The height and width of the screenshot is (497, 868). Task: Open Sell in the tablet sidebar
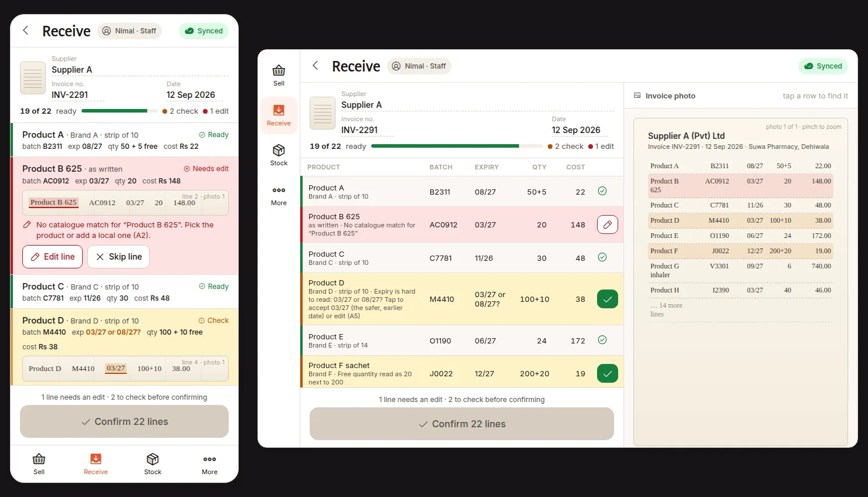279,76
